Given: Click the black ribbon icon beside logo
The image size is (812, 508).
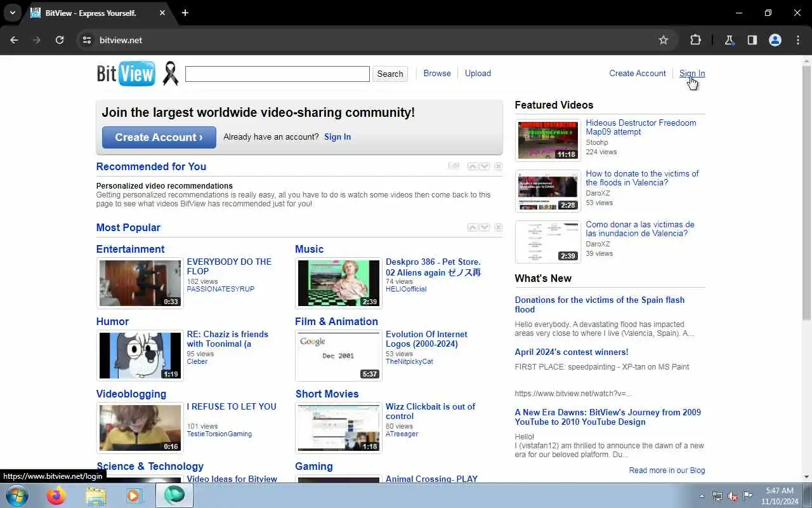Looking at the screenshot, I should click(x=170, y=74).
